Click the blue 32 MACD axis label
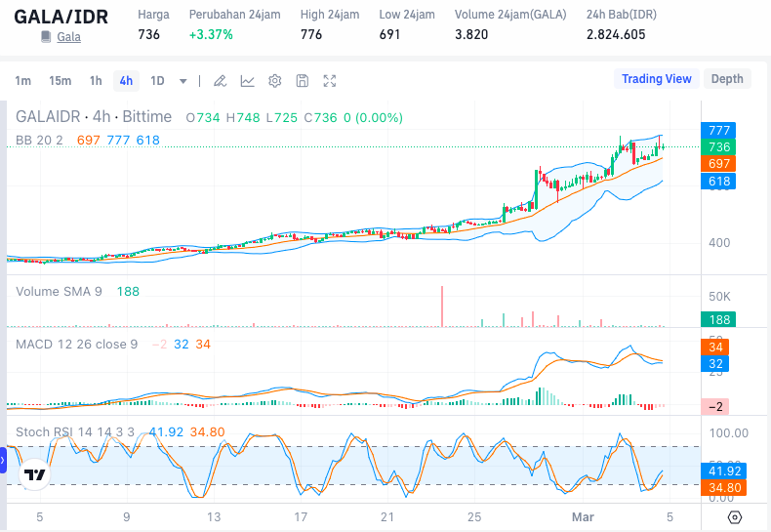Viewport: 771px width, 532px height. (715, 364)
